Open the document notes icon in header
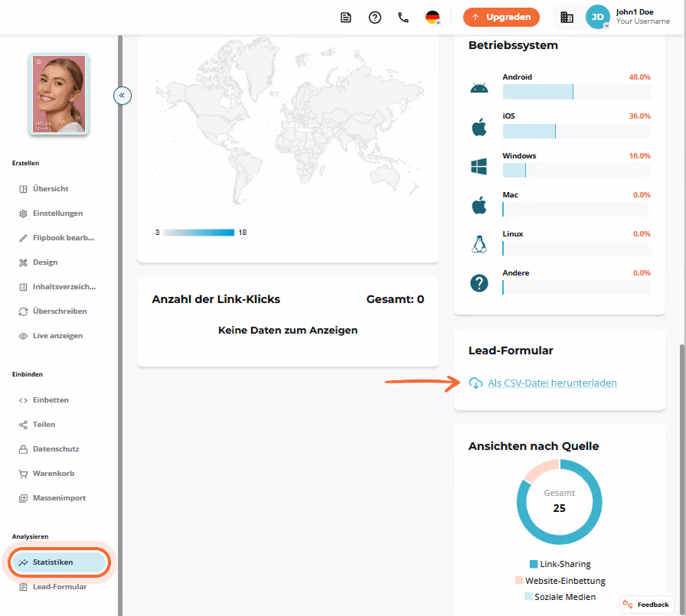This screenshot has width=686, height=616. coord(345,18)
